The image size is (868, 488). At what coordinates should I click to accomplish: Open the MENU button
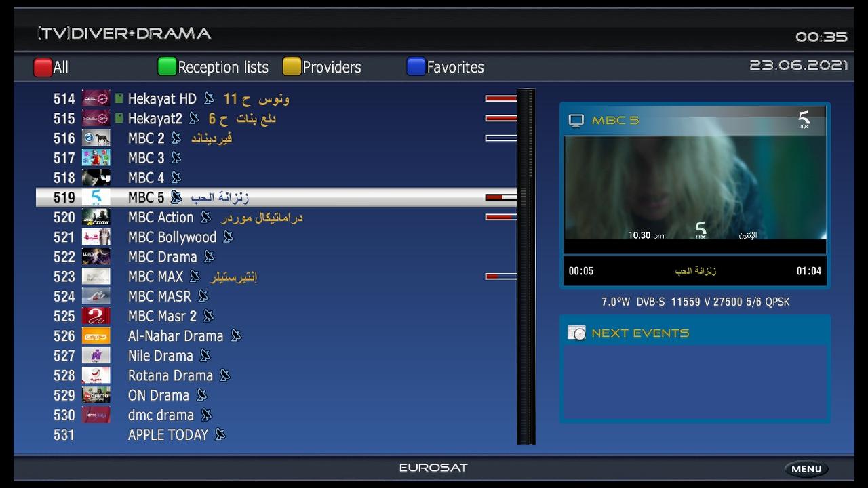[806, 469]
